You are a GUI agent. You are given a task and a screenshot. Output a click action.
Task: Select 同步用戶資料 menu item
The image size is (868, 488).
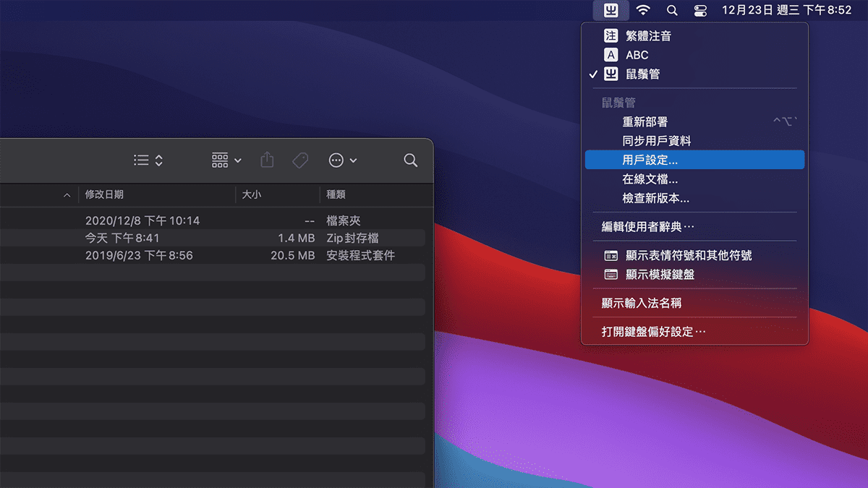click(x=657, y=141)
